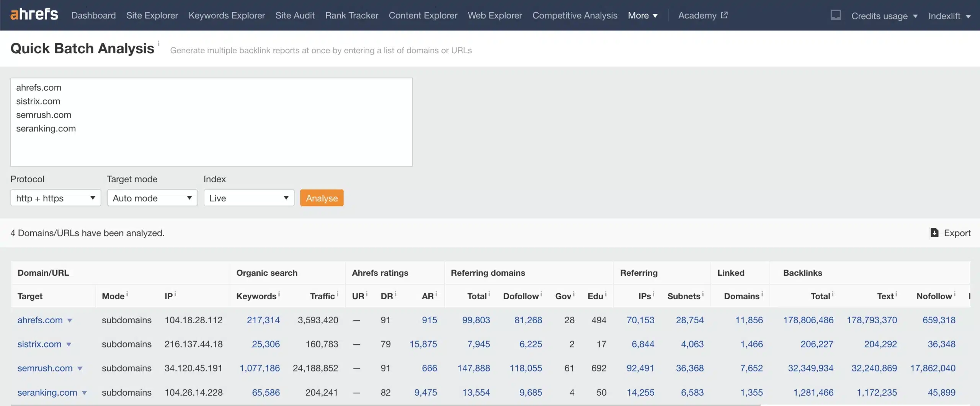The height and width of the screenshot is (406, 980).
Task: Open the ahrefs.com target link
Action: point(40,320)
